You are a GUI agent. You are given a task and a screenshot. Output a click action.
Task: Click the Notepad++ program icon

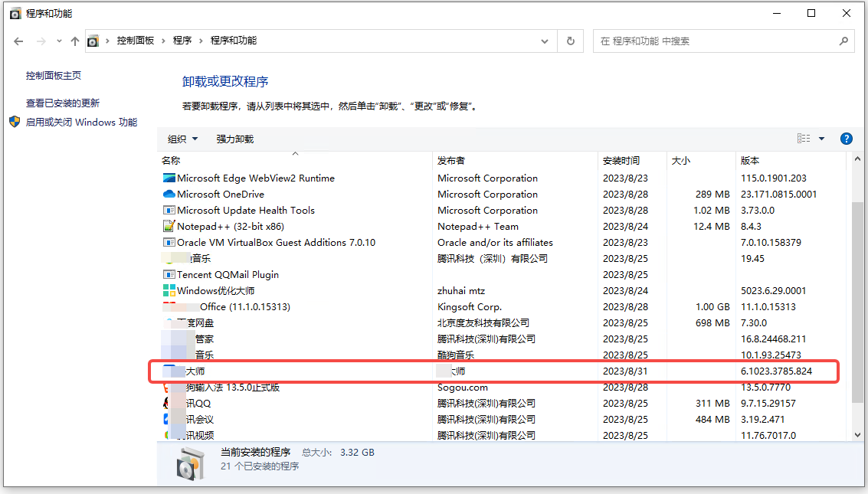[169, 226]
